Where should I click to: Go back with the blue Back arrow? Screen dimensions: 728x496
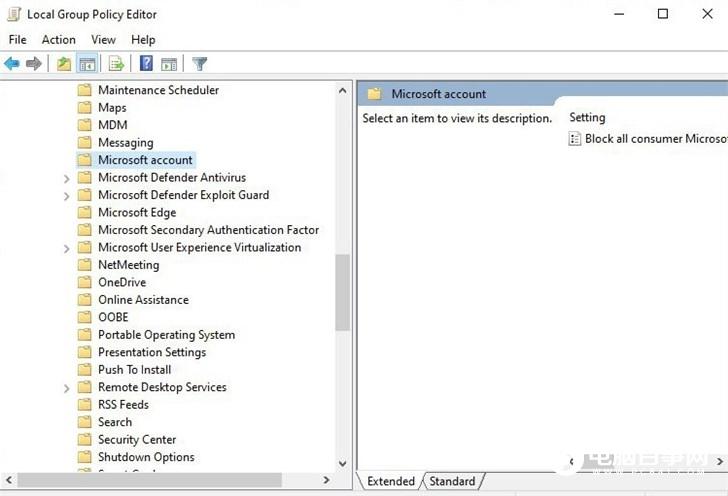(x=12, y=64)
